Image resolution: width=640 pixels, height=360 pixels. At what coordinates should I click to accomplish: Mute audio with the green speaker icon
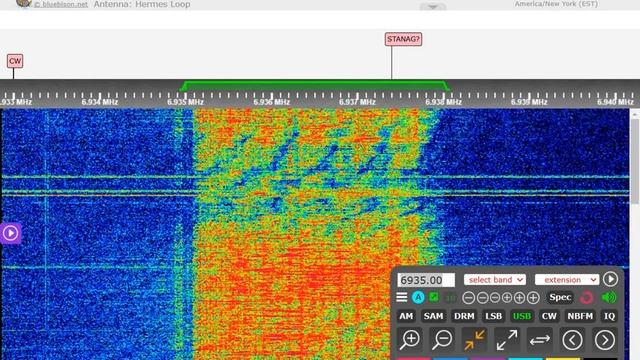click(x=609, y=298)
